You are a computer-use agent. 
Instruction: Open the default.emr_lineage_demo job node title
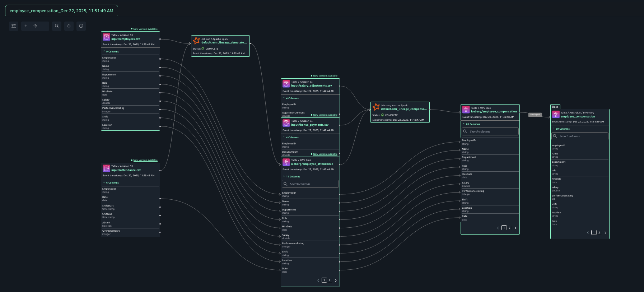224,43
